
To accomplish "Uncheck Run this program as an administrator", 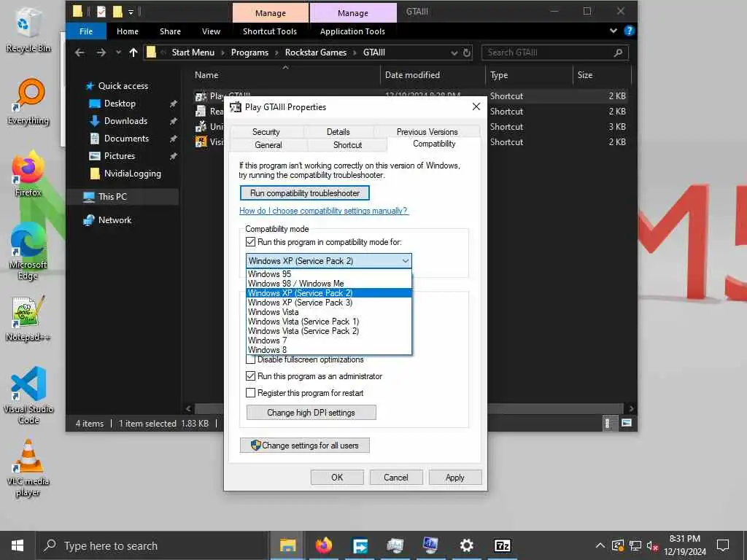I will [251, 376].
